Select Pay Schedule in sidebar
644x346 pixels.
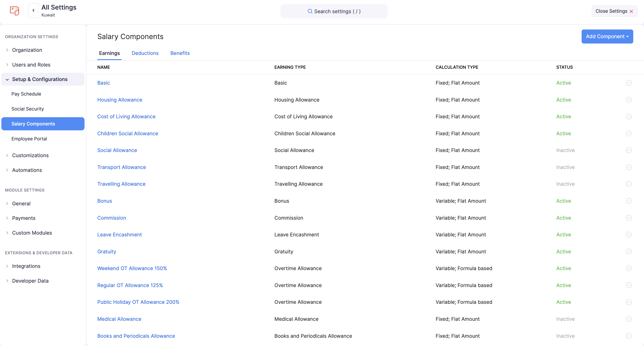[x=26, y=94]
